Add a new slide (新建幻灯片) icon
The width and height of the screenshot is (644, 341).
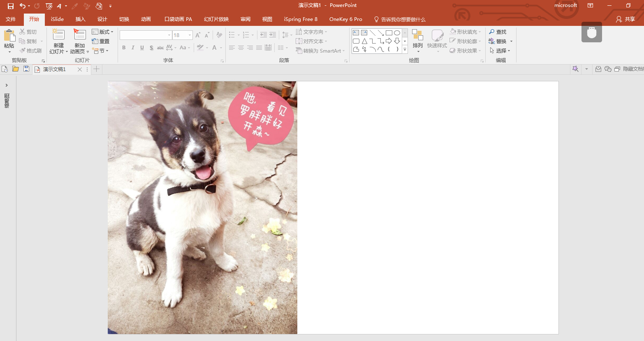[x=58, y=35]
